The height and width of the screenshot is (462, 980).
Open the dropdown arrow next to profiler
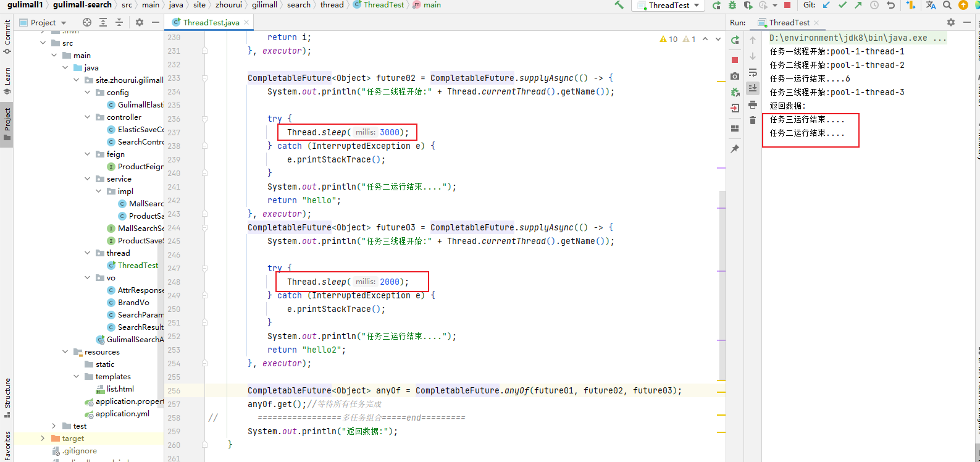tap(775, 5)
